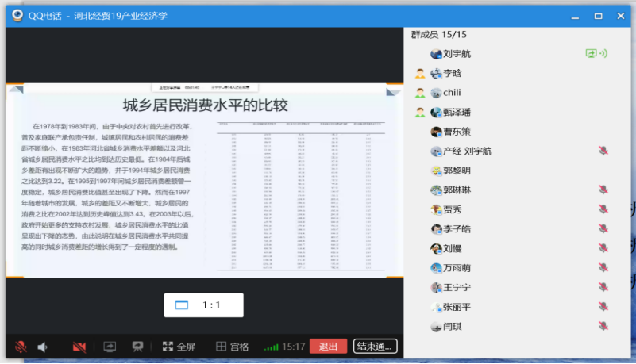Click the 结束通话 end call button

point(374,347)
